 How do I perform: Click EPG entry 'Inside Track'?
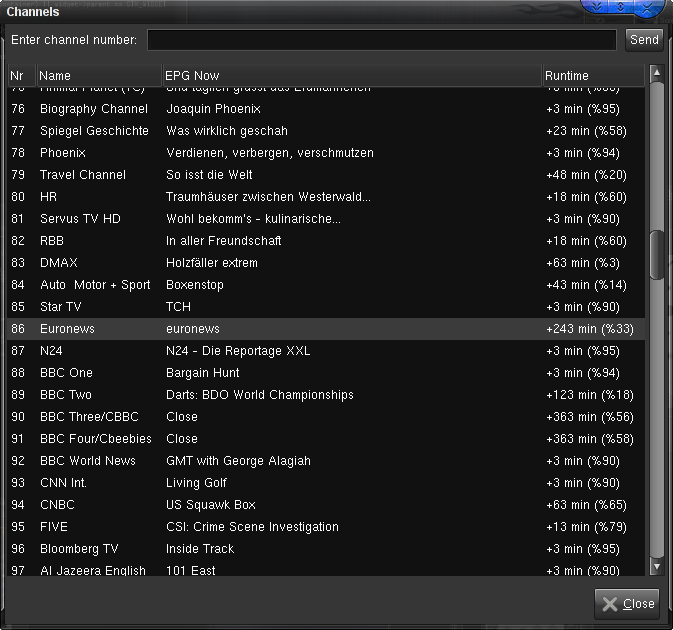pyautogui.click(x=200, y=549)
